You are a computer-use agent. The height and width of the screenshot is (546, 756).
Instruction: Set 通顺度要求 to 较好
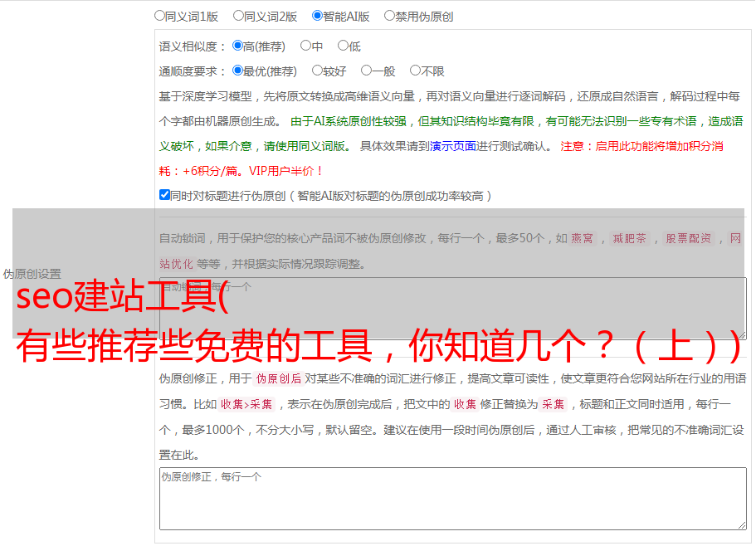[317, 71]
